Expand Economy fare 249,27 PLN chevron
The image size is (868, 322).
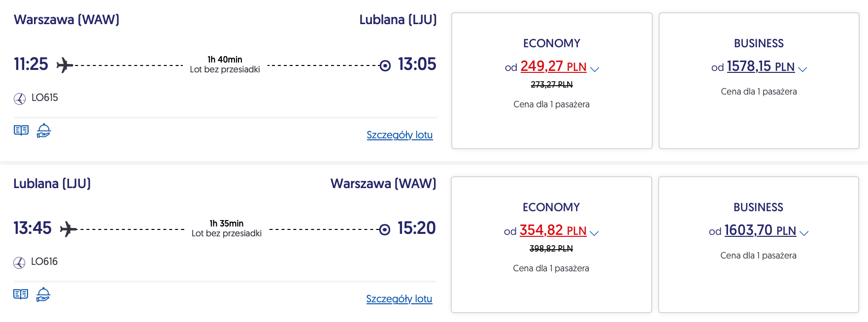pos(595,69)
